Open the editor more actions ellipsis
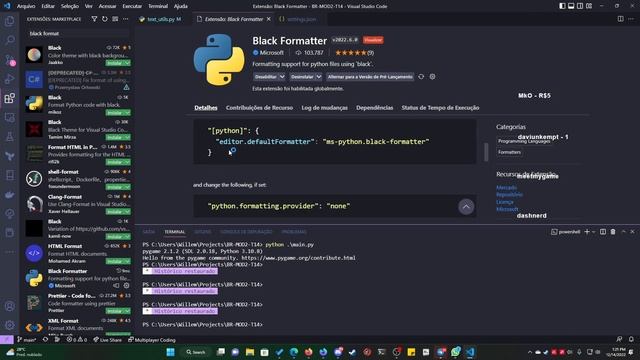Screen dimensions: 640x360 point(631,19)
